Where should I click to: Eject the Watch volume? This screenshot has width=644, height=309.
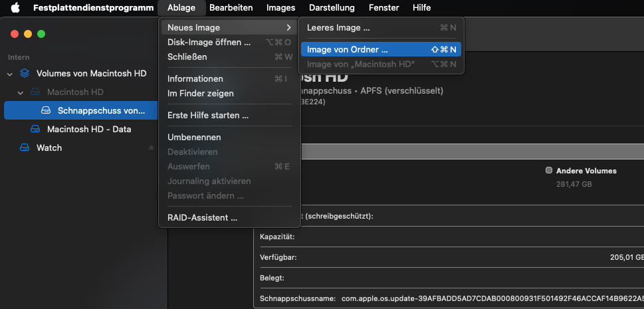(151, 148)
